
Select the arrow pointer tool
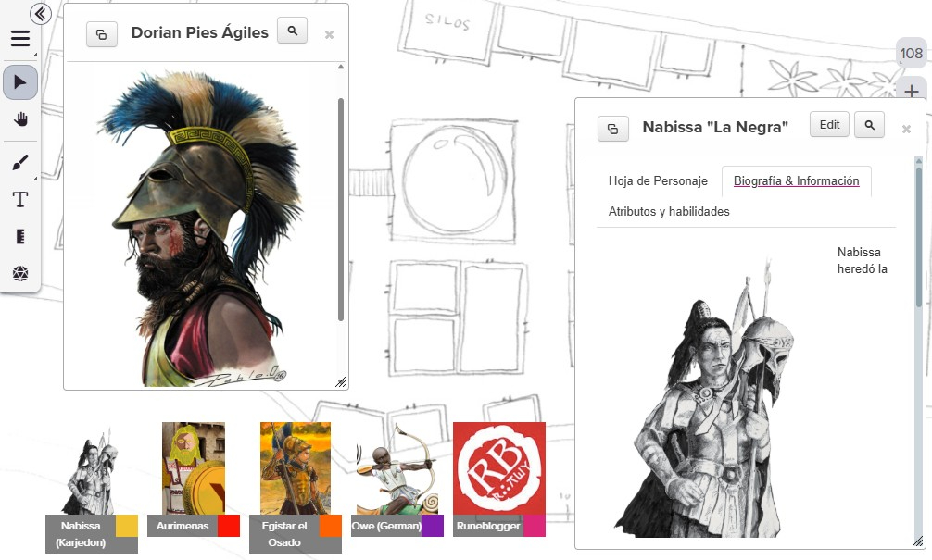point(20,82)
